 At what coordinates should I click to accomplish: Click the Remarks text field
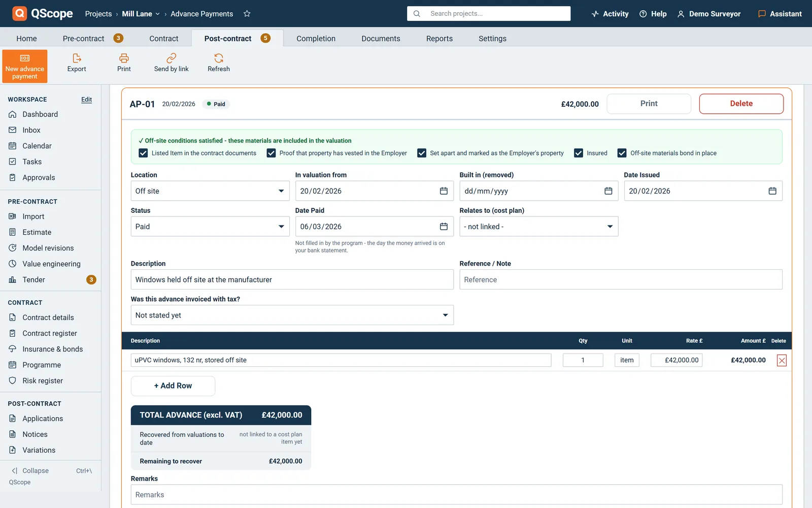pyautogui.click(x=457, y=495)
